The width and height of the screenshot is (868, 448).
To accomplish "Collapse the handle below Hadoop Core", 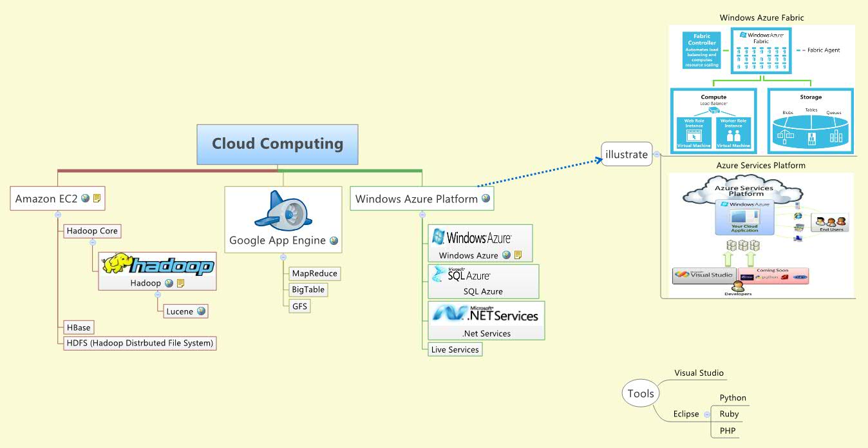I will pyautogui.click(x=92, y=242).
